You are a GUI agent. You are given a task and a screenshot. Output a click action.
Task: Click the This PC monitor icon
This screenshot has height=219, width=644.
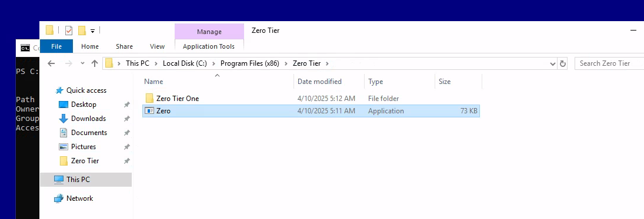coord(59,179)
